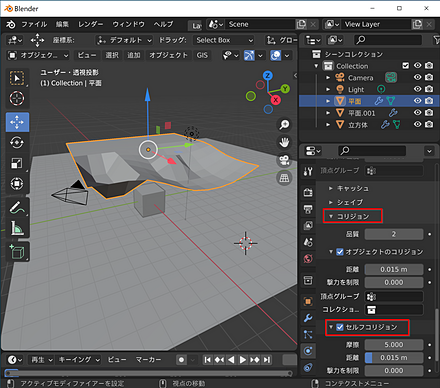Disable Collection render camera icon

click(x=429, y=66)
